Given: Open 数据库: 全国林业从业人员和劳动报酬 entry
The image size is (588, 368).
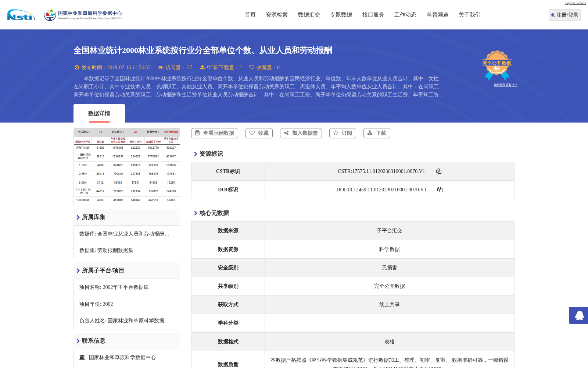Looking at the screenshot, I should 125,234.
